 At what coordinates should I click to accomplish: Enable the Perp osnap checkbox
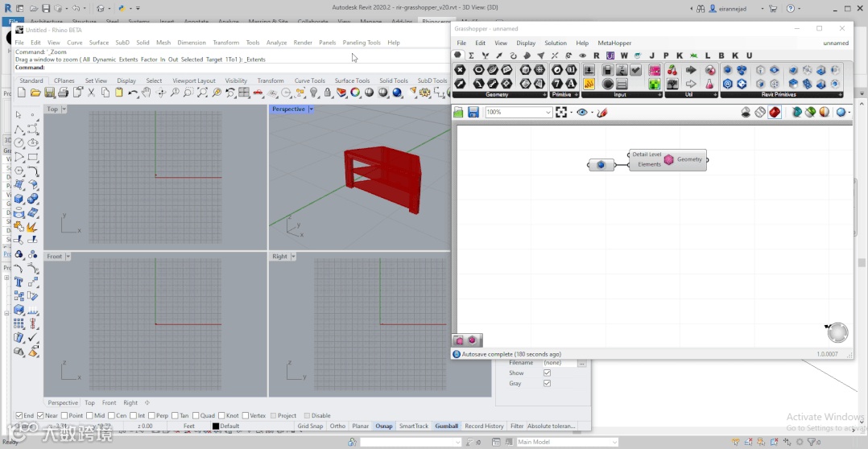pos(151,416)
